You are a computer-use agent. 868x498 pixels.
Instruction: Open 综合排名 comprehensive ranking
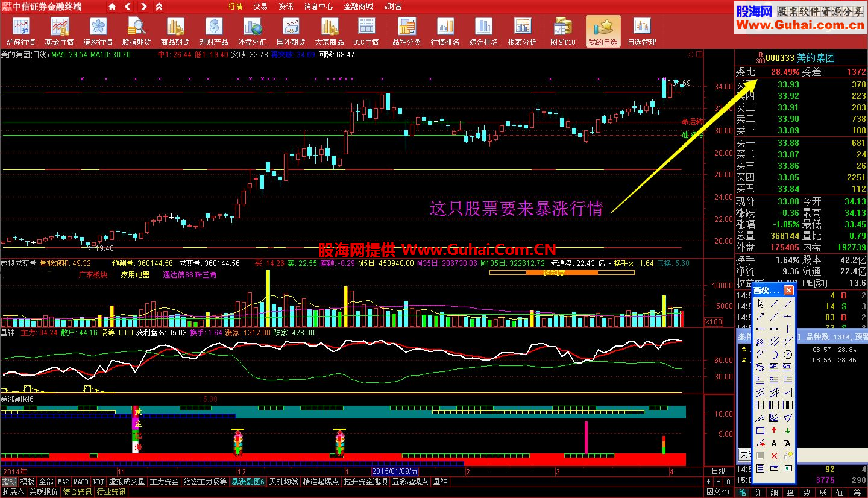pos(483,32)
